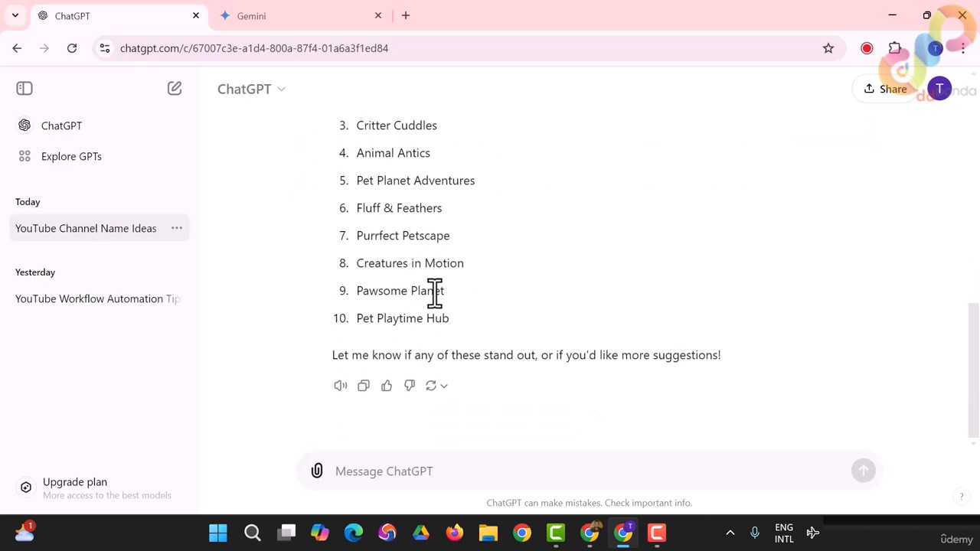Click the text Critter Cuddles

pyautogui.click(x=397, y=126)
